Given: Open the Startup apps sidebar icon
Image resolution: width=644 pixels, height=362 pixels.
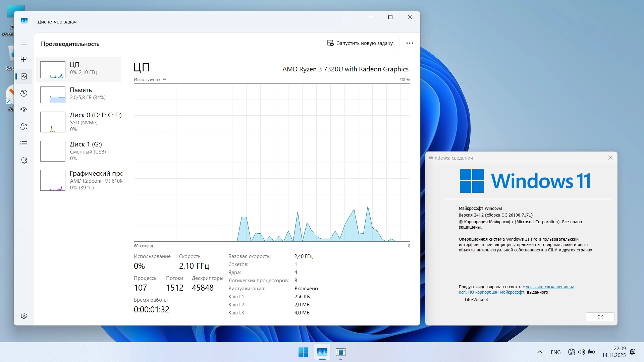Looking at the screenshot, I should coord(24,110).
